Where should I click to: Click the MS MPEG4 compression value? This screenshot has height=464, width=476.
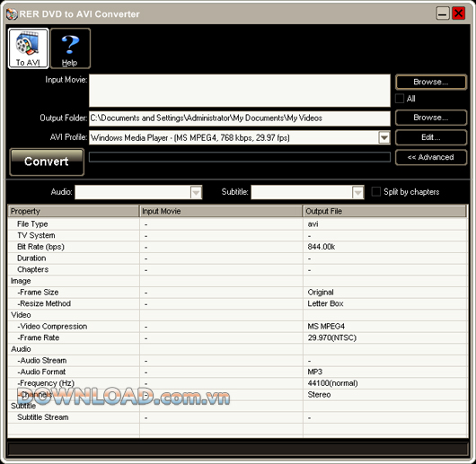(326, 327)
